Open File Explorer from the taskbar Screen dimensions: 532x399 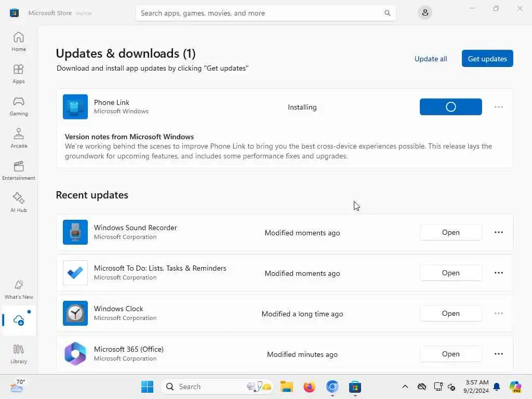287,387
